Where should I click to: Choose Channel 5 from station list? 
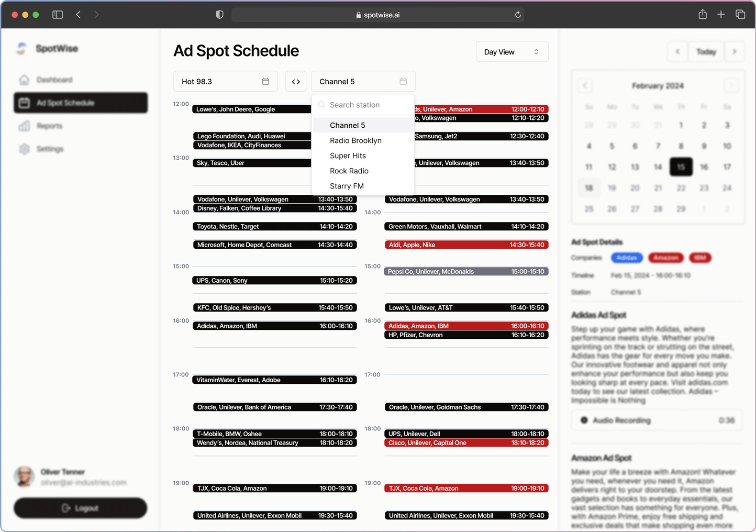click(x=363, y=125)
